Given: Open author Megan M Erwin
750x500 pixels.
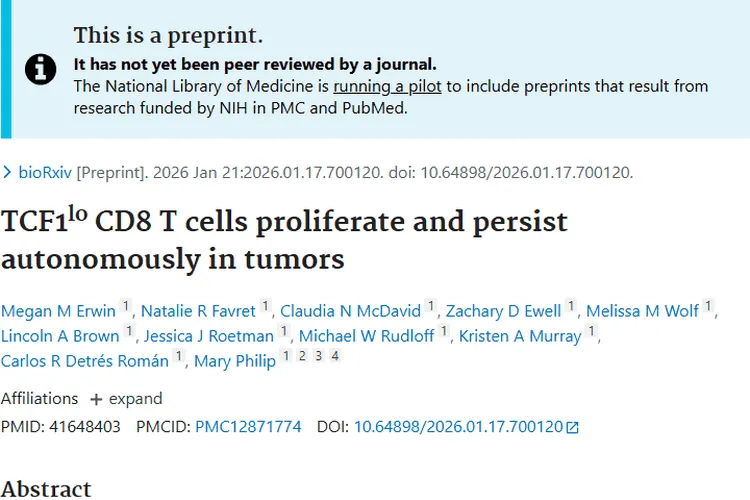Looking at the screenshot, I should point(58,311).
